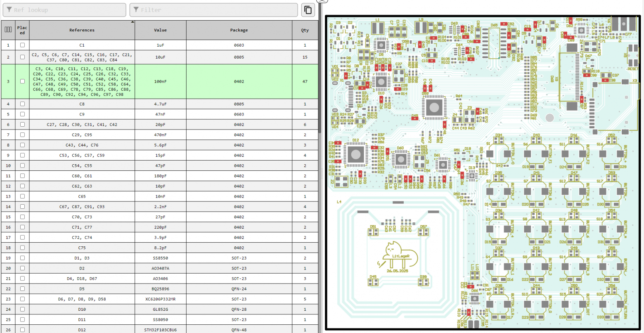644x333 pixels.
Task: Click funnel icon in Filter box
Action: coord(136,10)
